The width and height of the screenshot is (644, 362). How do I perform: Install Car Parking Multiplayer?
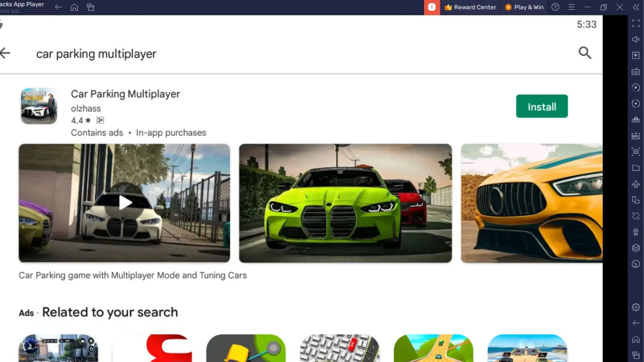click(x=542, y=106)
